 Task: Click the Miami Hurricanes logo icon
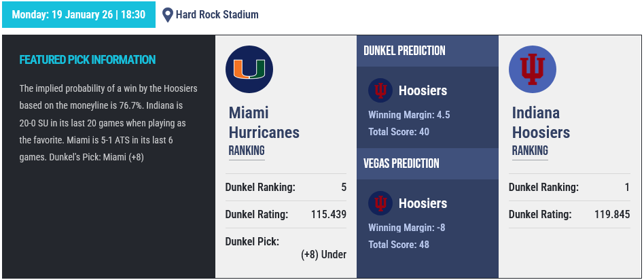[x=249, y=69]
